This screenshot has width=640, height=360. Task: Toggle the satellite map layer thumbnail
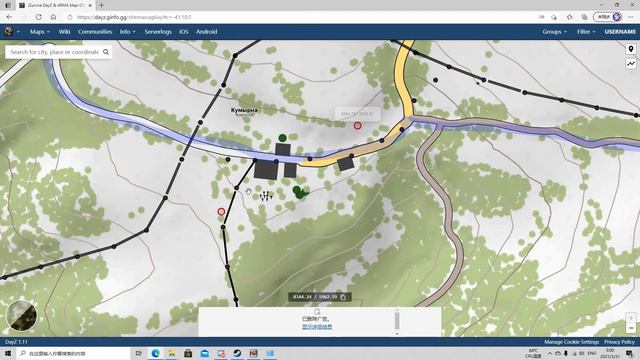pyautogui.click(x=21, y=316)
